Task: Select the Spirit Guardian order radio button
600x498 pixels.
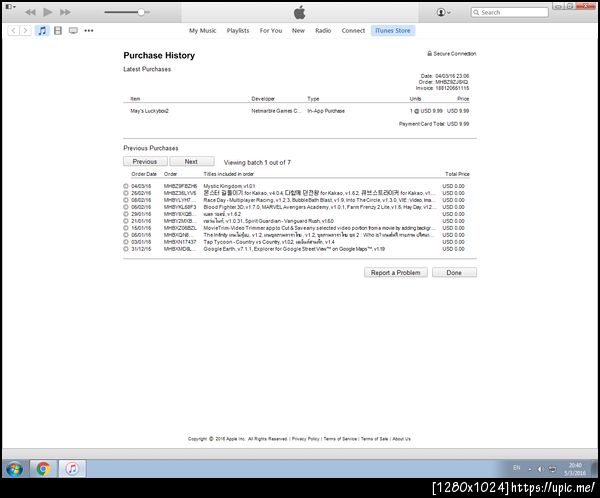Action: tap(126, 221)
